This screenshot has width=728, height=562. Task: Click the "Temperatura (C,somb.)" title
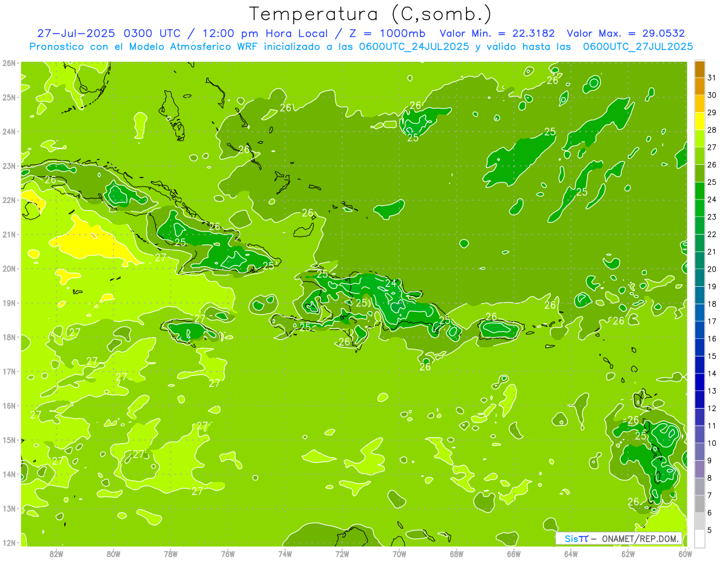pos(371,14)
